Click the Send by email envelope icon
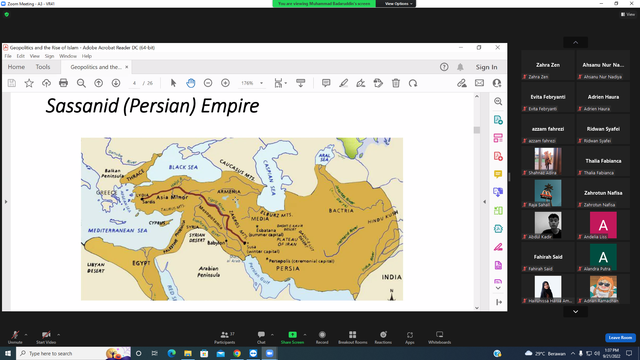 [479, 83]
